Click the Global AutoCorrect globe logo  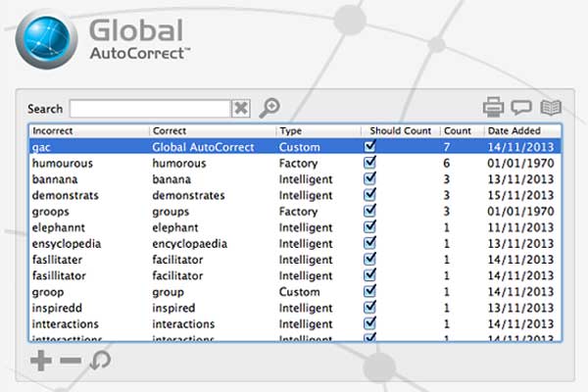pyautogui.click(x=46, y=40)
